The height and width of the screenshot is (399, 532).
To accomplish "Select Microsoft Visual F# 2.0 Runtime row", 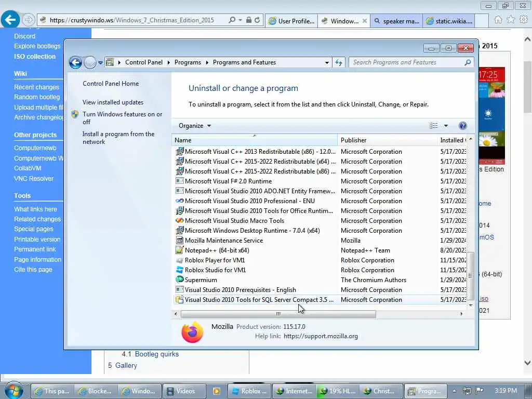I will tap(321, 181).
